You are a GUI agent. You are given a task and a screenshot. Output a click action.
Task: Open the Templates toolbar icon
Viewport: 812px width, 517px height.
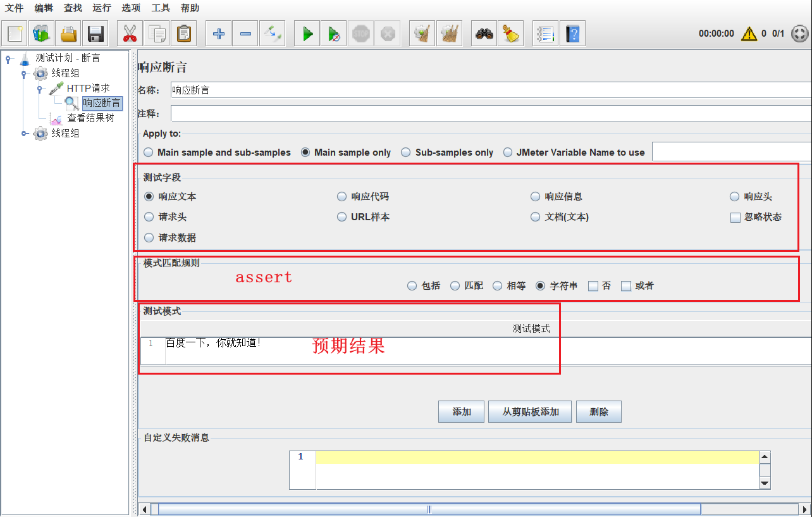click(42, 34)
